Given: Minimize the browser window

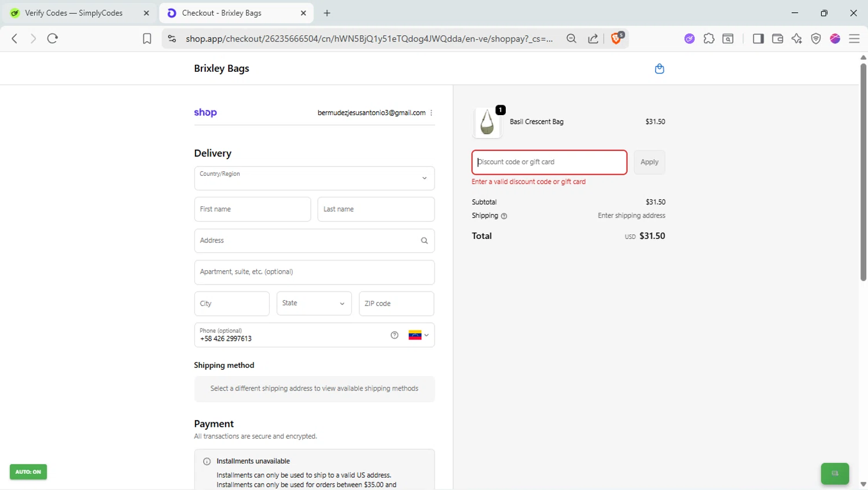Looking at the screenshot, I should (x=795, y=13).
